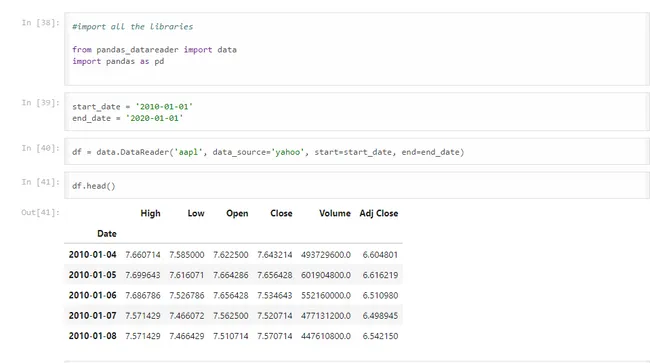The height and width of the screenshot is (363, 650).
Task: Click the df.head() code cell
Action: (x=357, y=186)
